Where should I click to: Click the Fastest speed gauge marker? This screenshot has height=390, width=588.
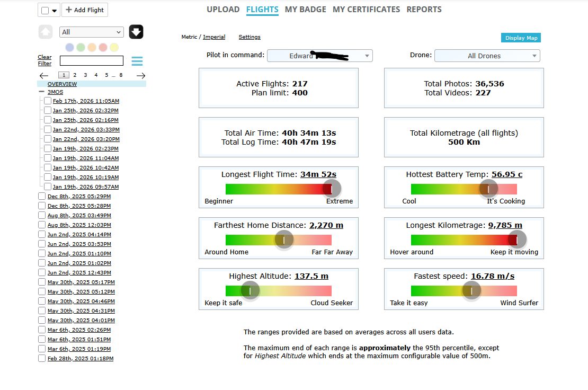[471, 290]
